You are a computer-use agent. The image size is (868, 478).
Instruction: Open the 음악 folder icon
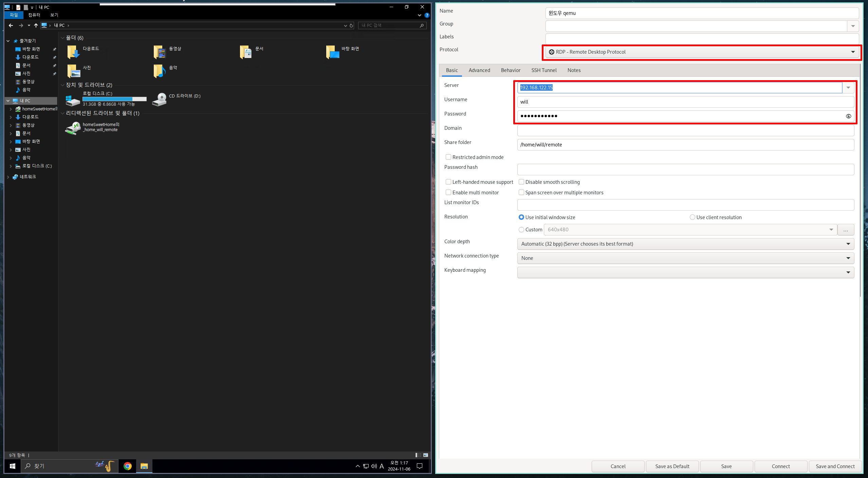(x=159, y=71)
